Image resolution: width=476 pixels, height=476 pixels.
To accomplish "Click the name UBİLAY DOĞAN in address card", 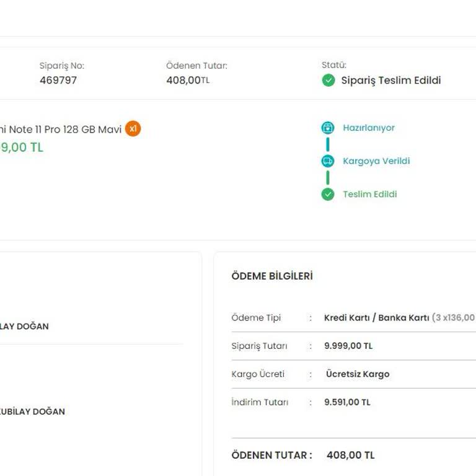I will click(x=32, y=412).
